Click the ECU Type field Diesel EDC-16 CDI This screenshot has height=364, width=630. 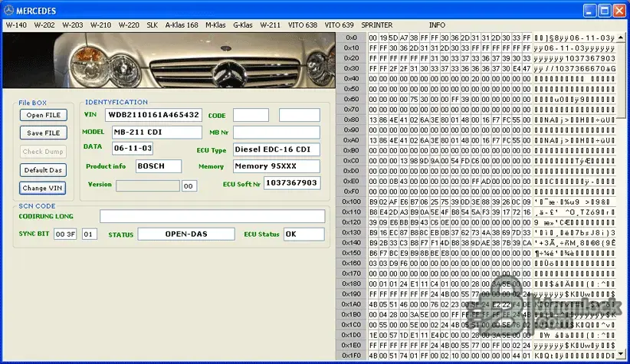click(277, 149)
